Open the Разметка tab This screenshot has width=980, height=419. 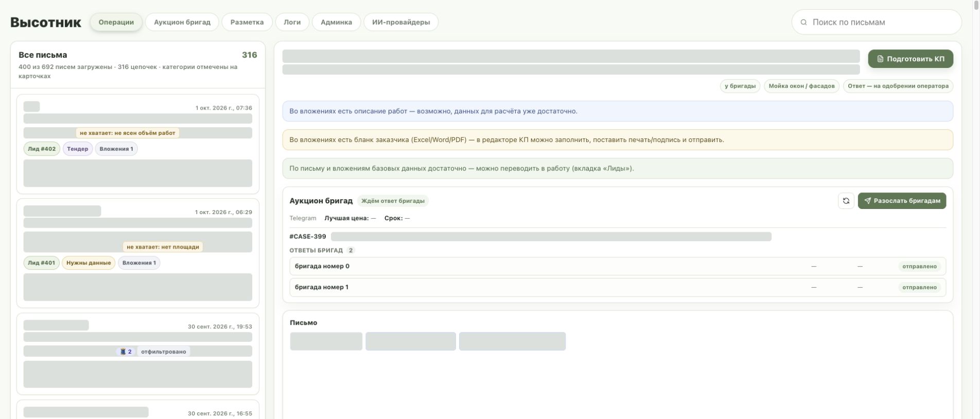[247, 22]
